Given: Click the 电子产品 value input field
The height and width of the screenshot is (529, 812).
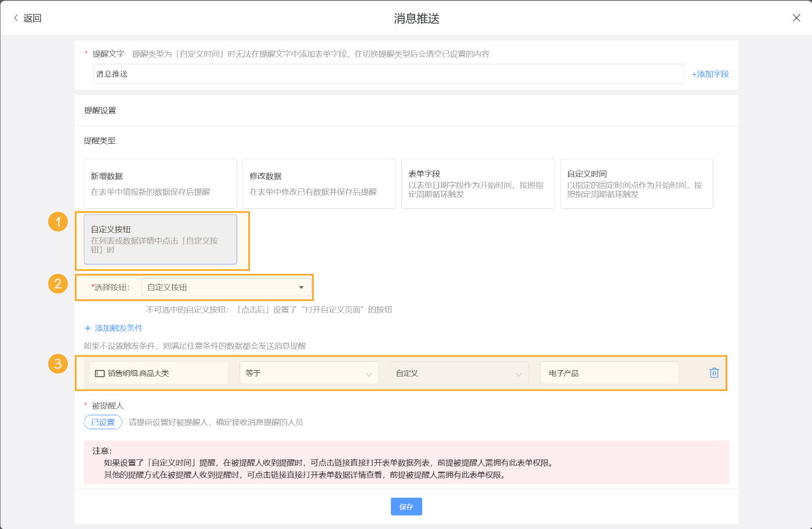Looking at the screenshot, I should (x=609, y=373).
